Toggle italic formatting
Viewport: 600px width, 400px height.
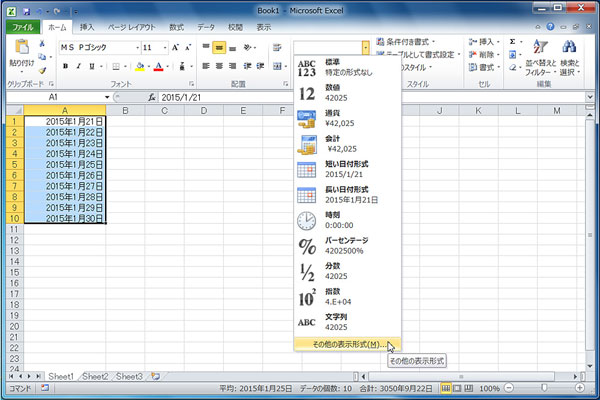coord(78,66)
